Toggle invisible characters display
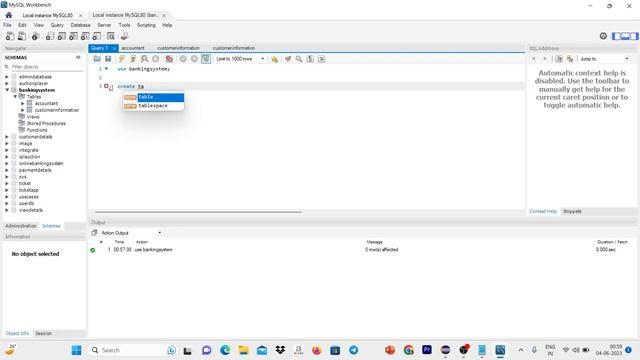This screenshot has height=360, width=640. click(310, 59)
